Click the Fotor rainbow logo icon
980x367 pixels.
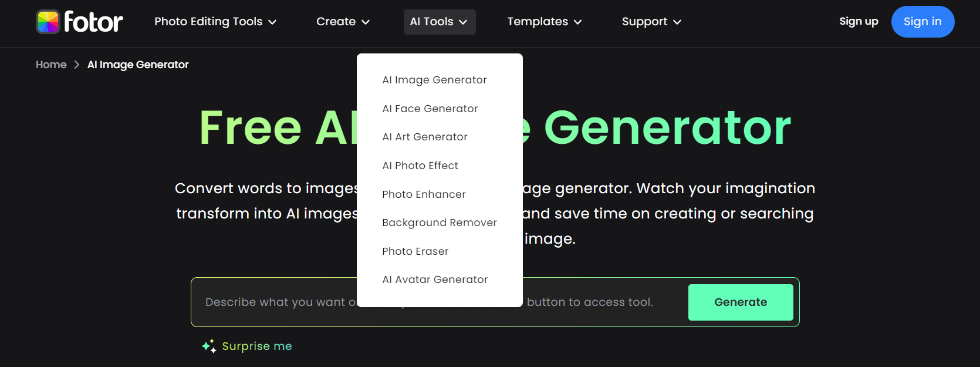[48, 22]
